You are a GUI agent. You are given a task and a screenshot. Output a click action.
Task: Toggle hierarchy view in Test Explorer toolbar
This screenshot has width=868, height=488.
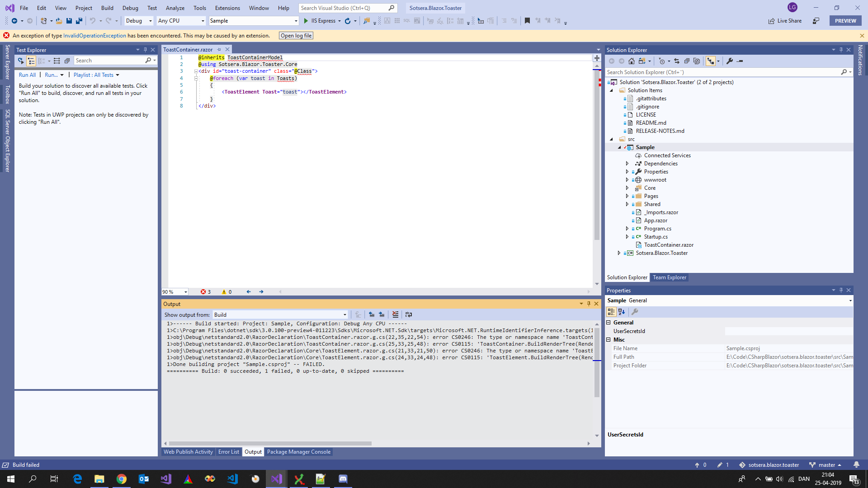pyautogui.click(x=31, y=61)
